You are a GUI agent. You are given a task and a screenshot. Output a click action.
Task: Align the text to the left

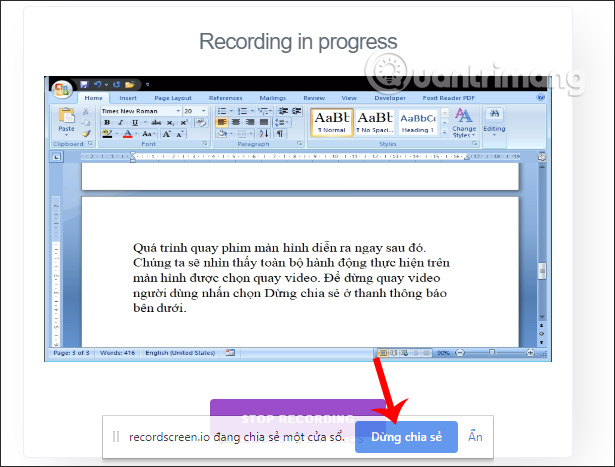pyautogui.click(x=222, y=122)
